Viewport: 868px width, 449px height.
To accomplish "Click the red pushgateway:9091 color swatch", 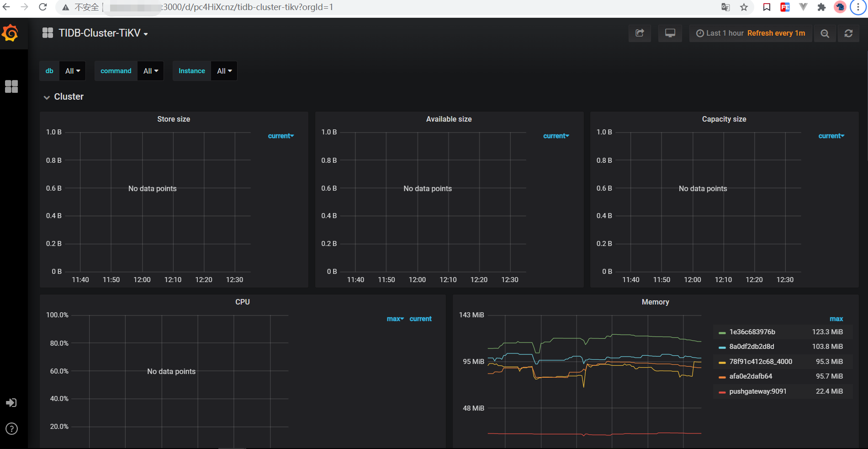I will (722, 392).
